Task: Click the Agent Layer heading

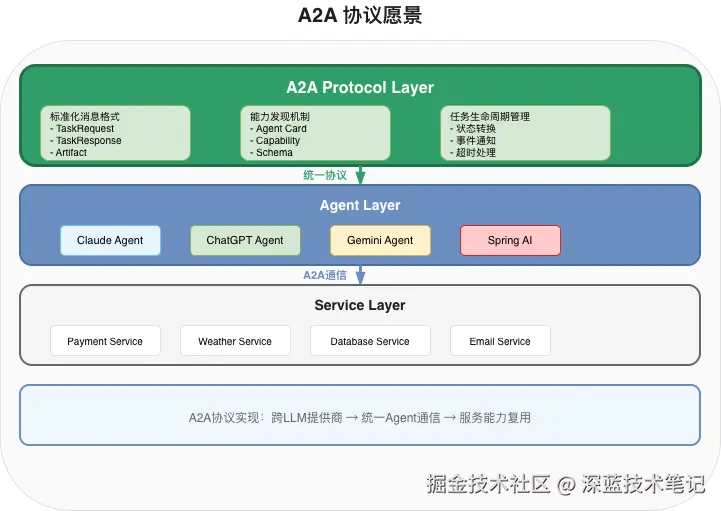Action: [360, 205]
